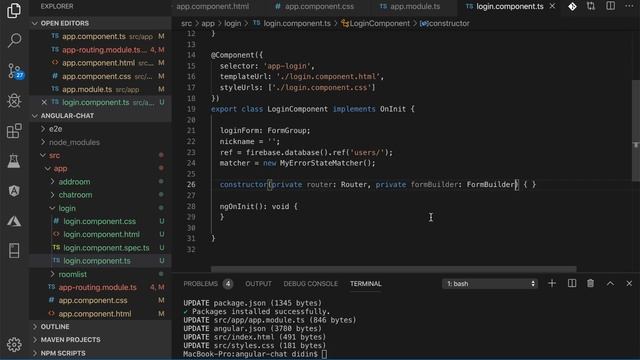Image resolution: width=640 pixels, height=360 pixels.
Task: Click the open changes icon in editor toolbar
Action: 591,6
